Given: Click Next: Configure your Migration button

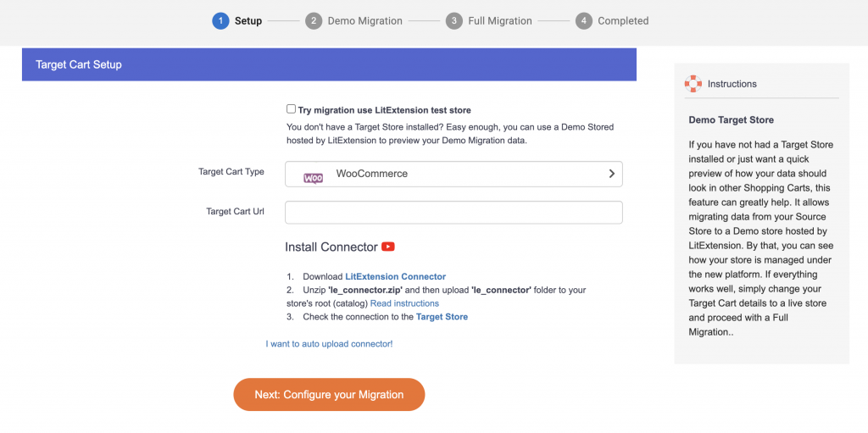Looking at the screenshot, I should pos(329,395).
